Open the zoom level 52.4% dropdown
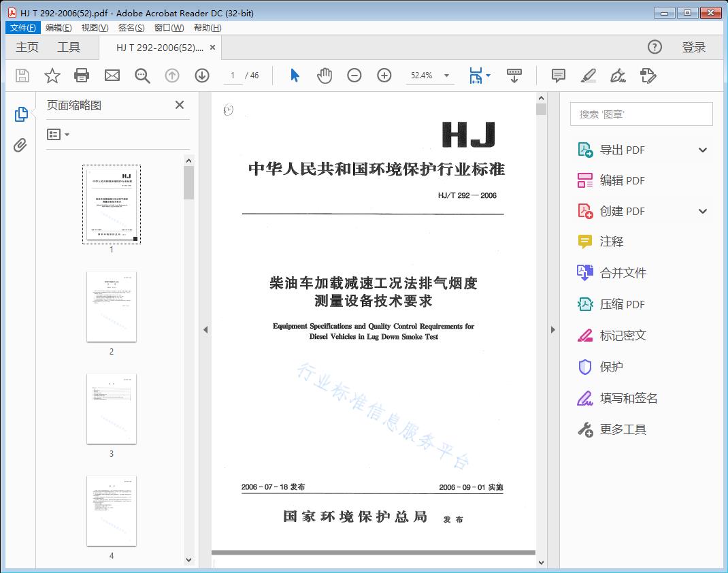Screen dimensions: 728x573 pyautogui.click(x=446, y=76)
